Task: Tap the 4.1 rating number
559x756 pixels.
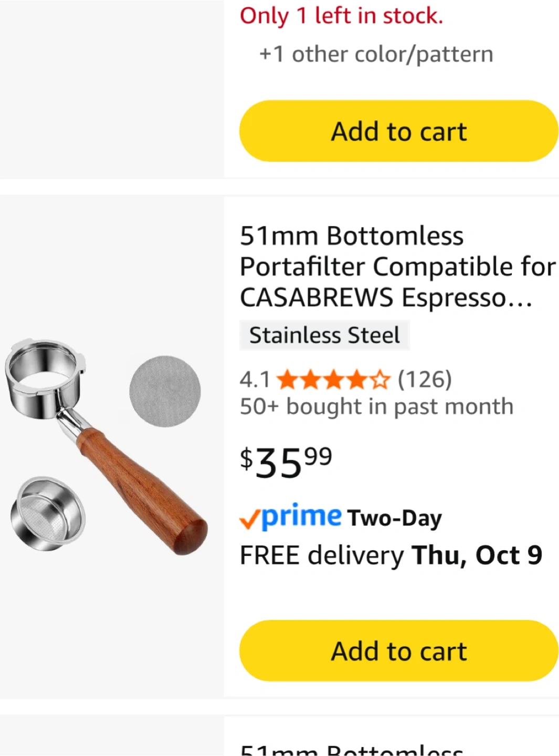Action: (255, 379)
